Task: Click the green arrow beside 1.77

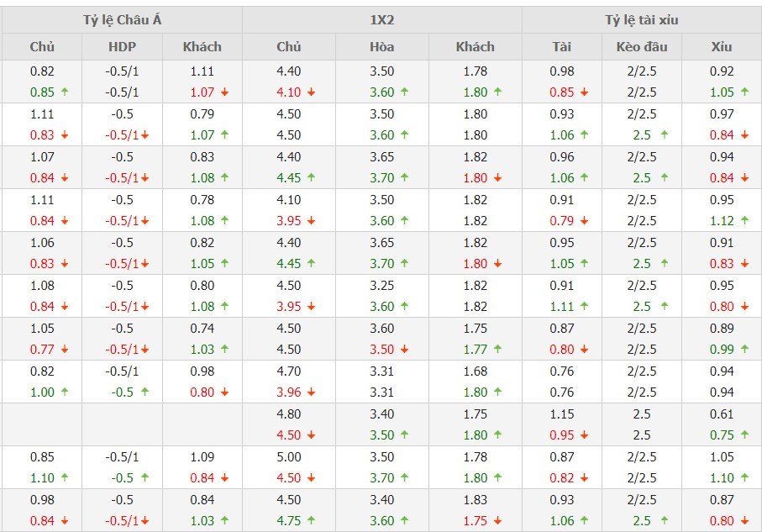Action: 498,350
